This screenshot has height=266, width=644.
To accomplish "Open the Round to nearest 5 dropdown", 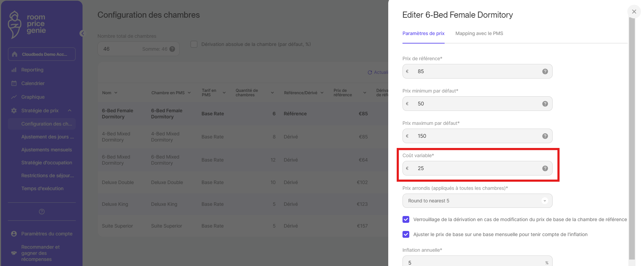I will click(477, 201).
